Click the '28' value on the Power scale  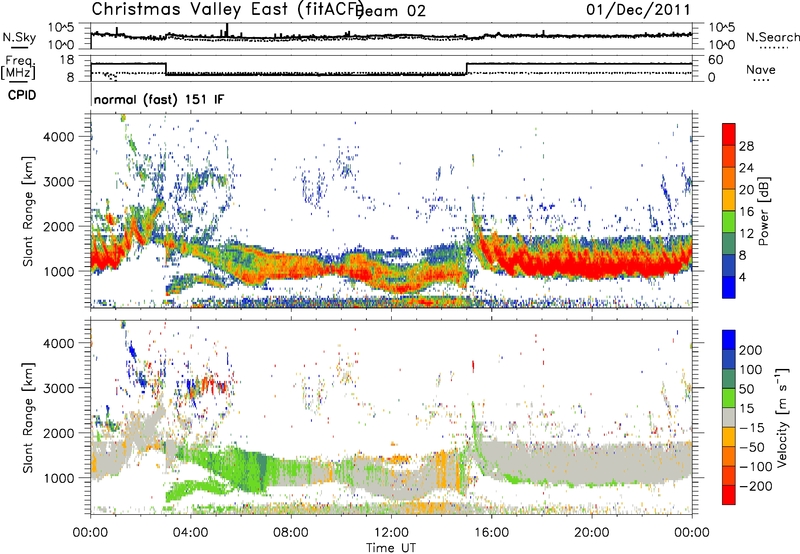[x=746, y=146]
